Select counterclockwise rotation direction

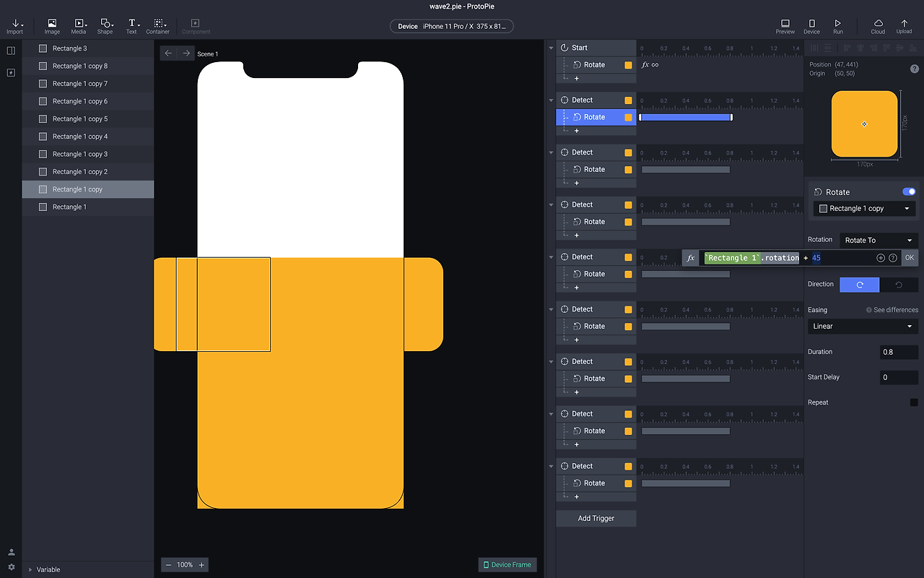899,285
